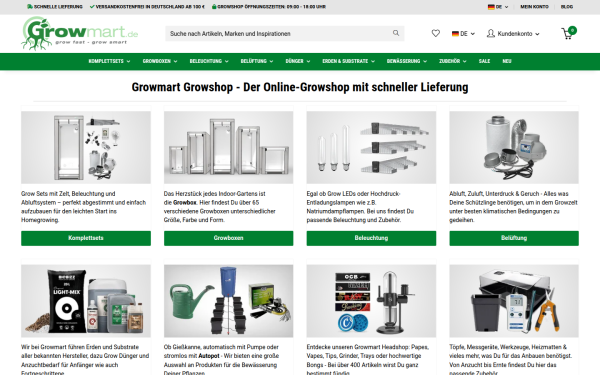Open the Kundenkonto dropdown

pyautogui.click(x=513, y=34)
